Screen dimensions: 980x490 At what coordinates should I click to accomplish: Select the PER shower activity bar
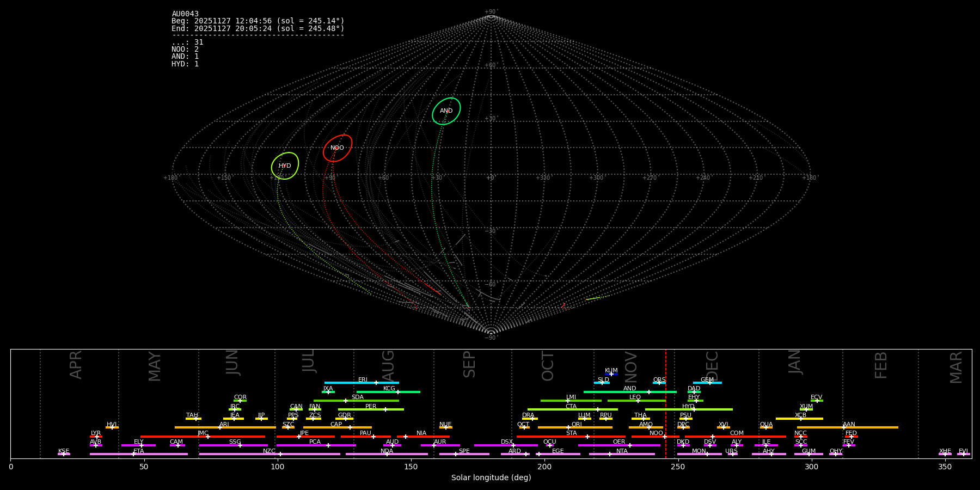click(371, 409)
